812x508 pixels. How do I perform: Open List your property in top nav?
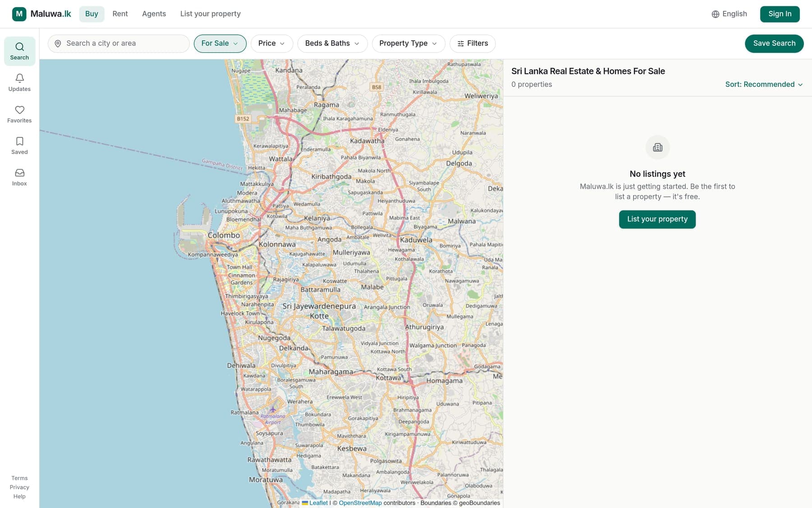tap(210, 14)
